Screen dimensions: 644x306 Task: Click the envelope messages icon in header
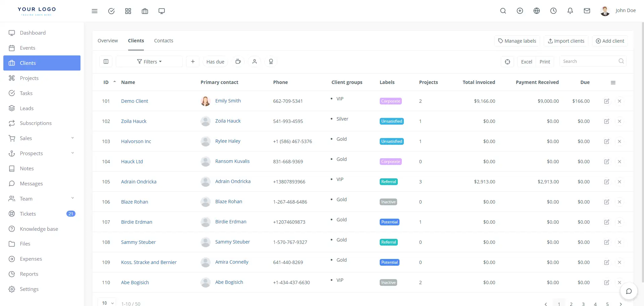coord(587,11)
